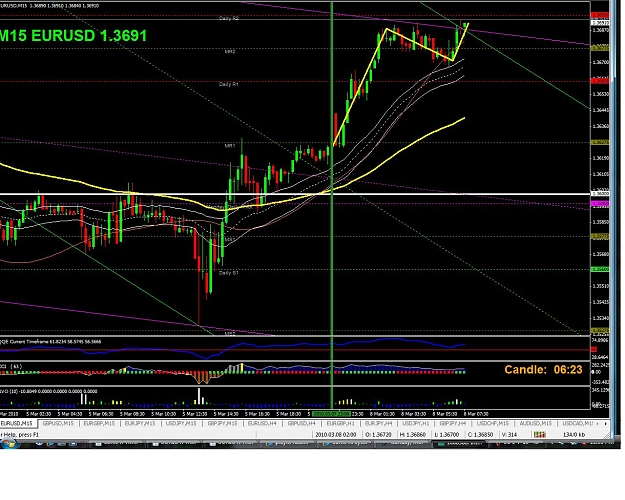Select the GBPJPY,M15 chart tab
This screenshot has width=625, height=500.
pyautogui.click(x=222, y=423)
